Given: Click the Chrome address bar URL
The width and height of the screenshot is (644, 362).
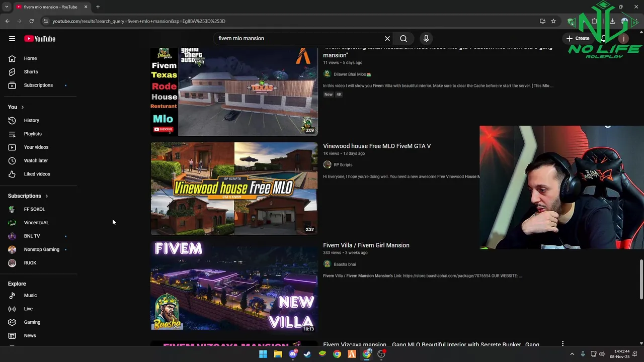Looking at the screenshot, I should [139, 21].
